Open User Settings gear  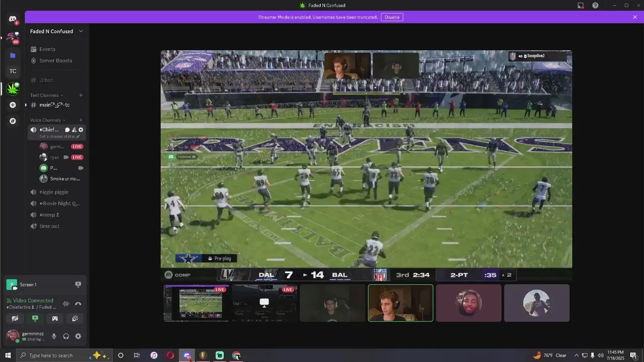78,336
